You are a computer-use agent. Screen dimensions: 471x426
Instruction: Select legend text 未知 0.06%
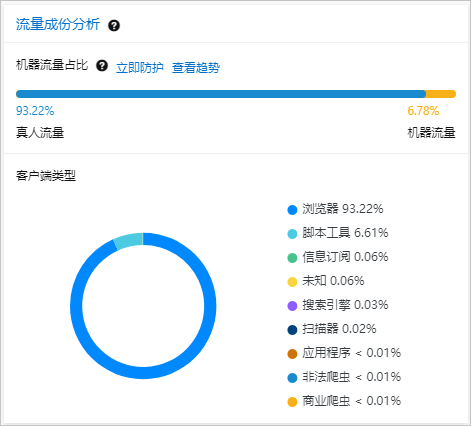[x=333, y=281]
